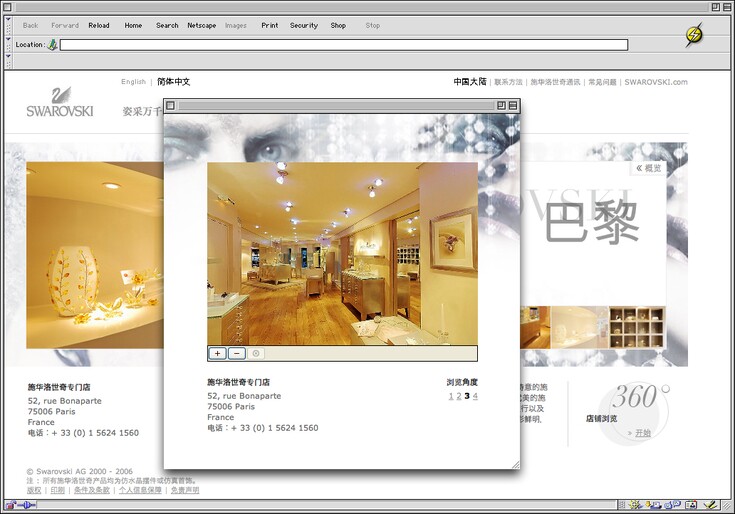Open the 中国大陆 region link
This screenshot has width=735, height=514.
470,82
